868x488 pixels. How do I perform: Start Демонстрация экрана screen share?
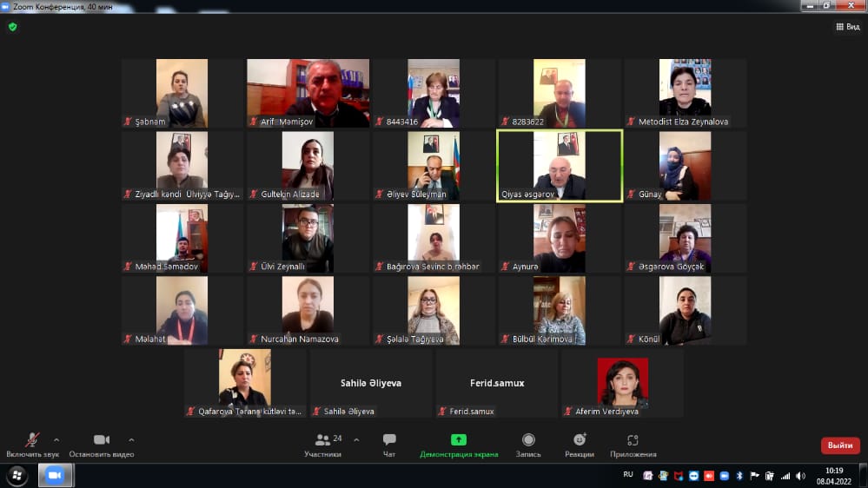point(459,441)
